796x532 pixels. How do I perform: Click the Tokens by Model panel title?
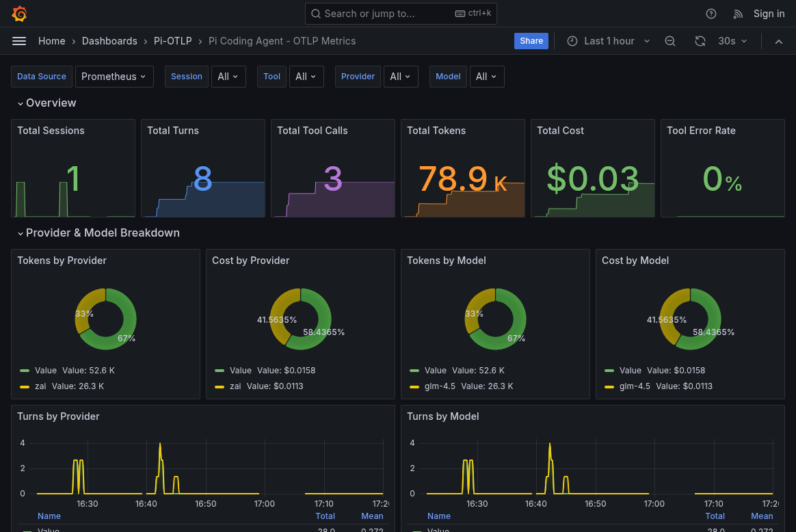click(447, 261)
